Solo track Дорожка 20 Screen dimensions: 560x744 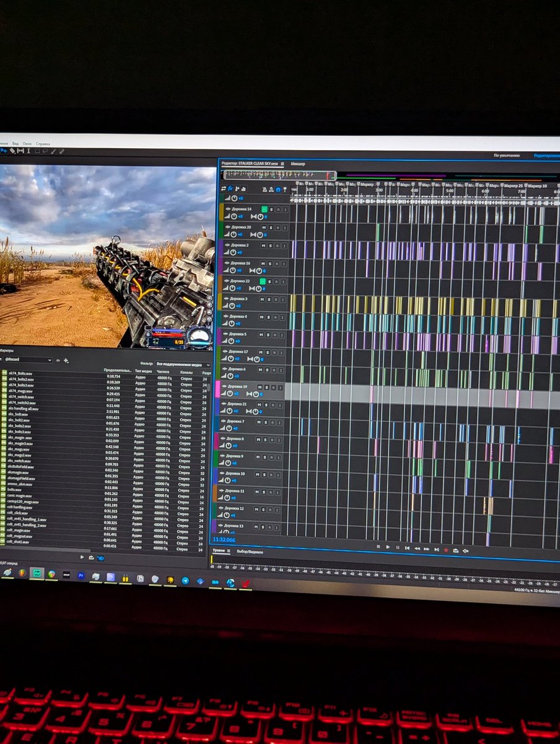click(271, 228)
